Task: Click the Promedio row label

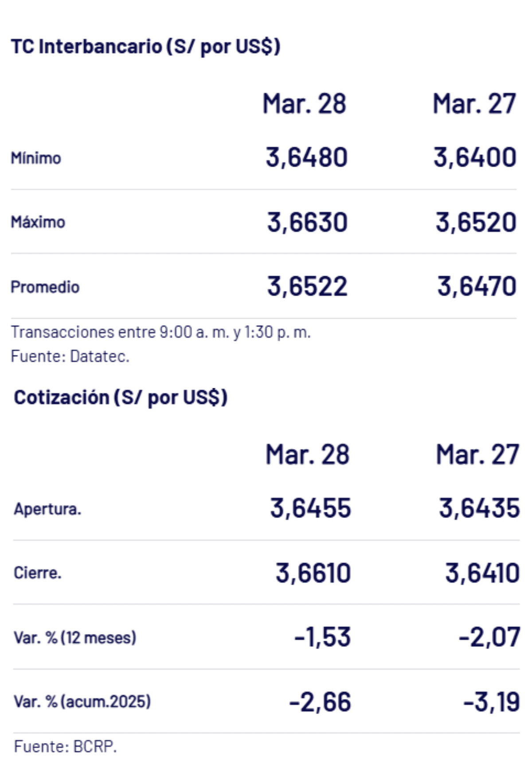Action: tap(45, 287)
